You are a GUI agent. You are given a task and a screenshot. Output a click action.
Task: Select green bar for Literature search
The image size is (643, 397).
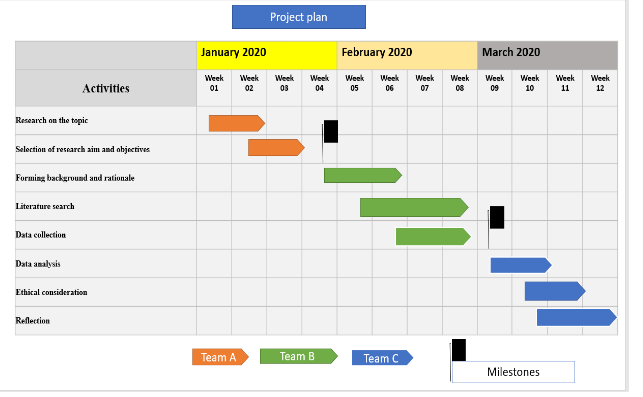click(414, 208)
